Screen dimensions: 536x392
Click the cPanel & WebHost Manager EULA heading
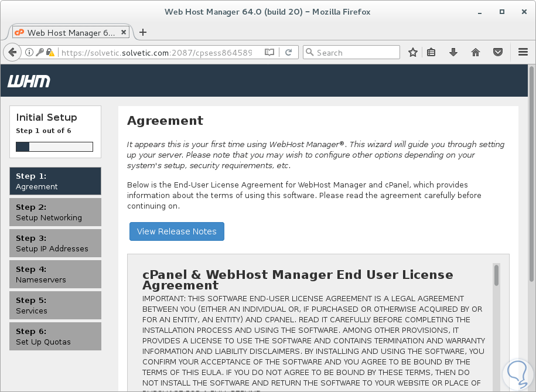pyautogui.click(x=298, y=280)
